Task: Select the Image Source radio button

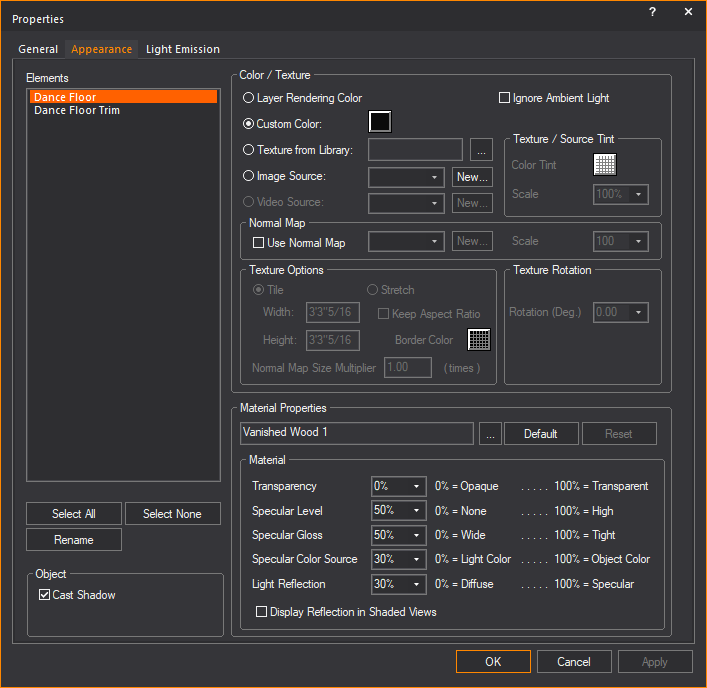Action: pos(249,176)
